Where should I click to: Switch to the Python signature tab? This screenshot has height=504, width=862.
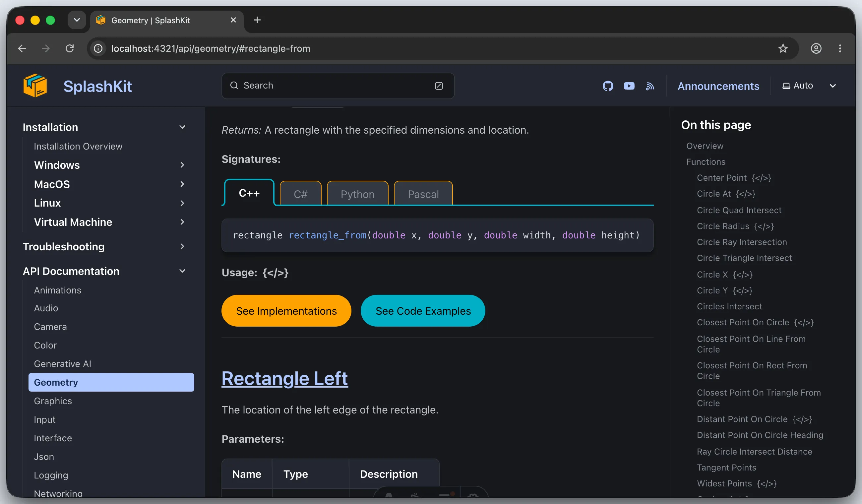(x=357, y=194)
